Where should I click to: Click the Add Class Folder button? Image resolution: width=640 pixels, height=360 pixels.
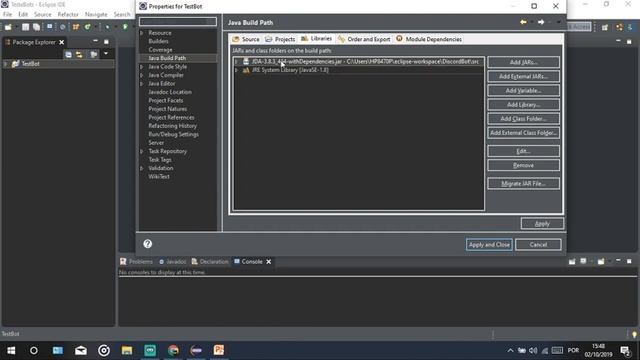(523, 119)
